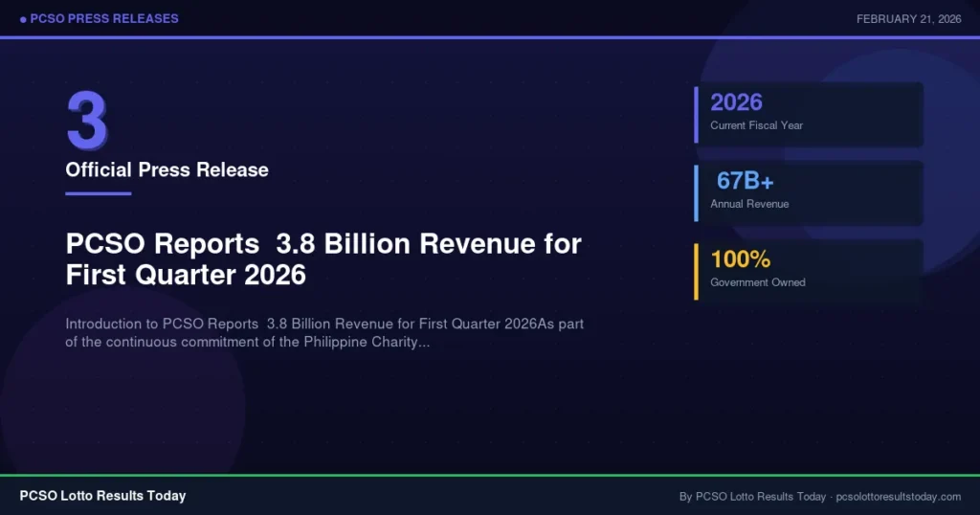Click the purple dot before PCSO Press Releases

tap(23, 19)
